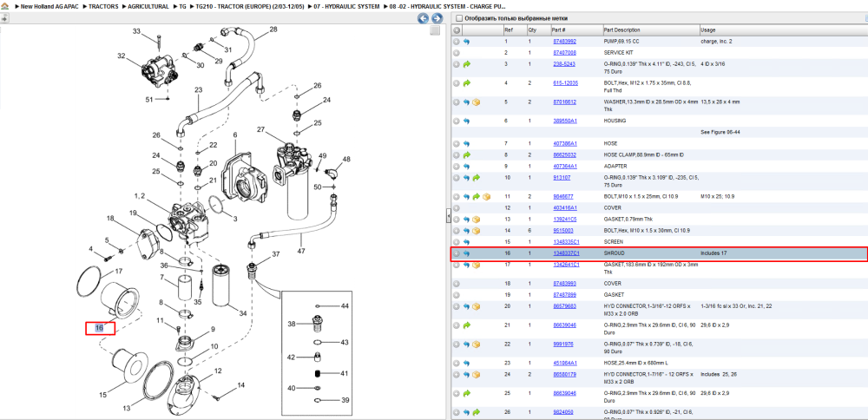Open part number 87483992 link
This screenshot has width=868, height=420.
coord(565,42)
